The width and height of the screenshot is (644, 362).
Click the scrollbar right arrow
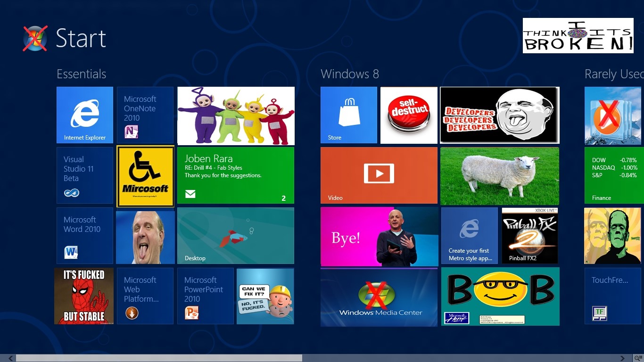[x=623, y=358]
